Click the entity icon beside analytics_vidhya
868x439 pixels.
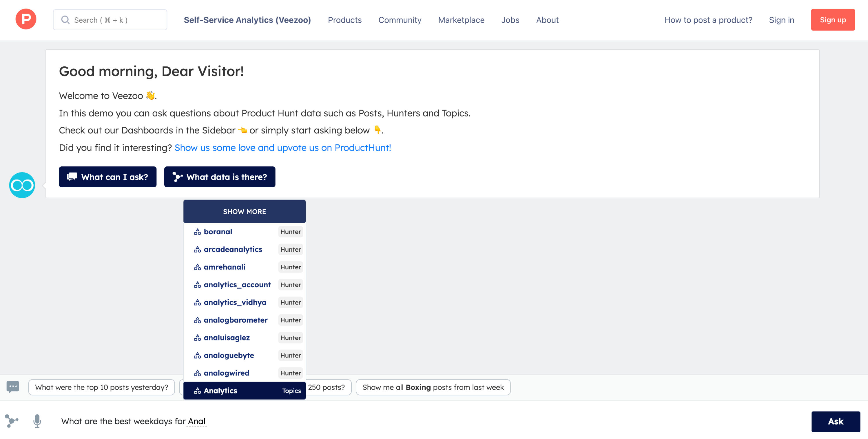(198, 302)
